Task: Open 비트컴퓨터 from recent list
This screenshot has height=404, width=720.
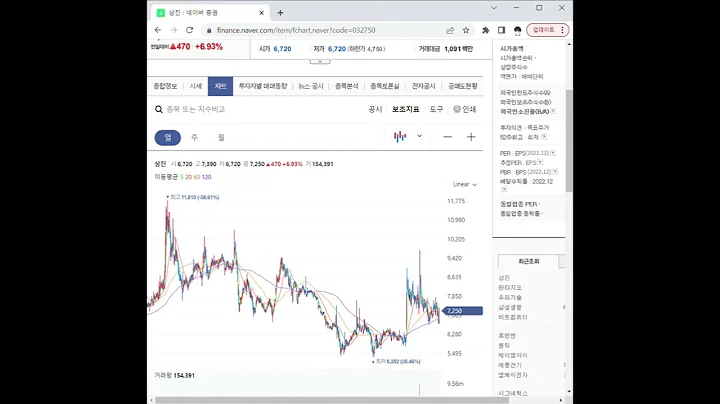Action: pyautogui.click(x=513, y=317)
